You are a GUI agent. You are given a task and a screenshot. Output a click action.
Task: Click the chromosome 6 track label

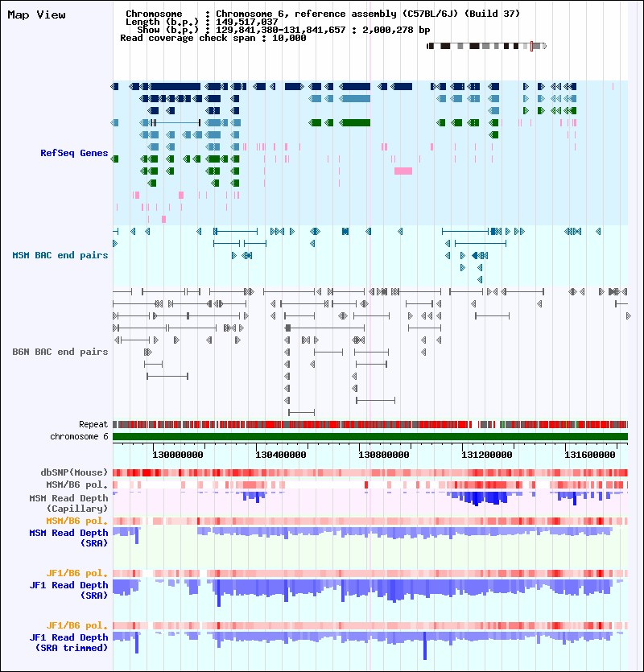pos(79,437)
